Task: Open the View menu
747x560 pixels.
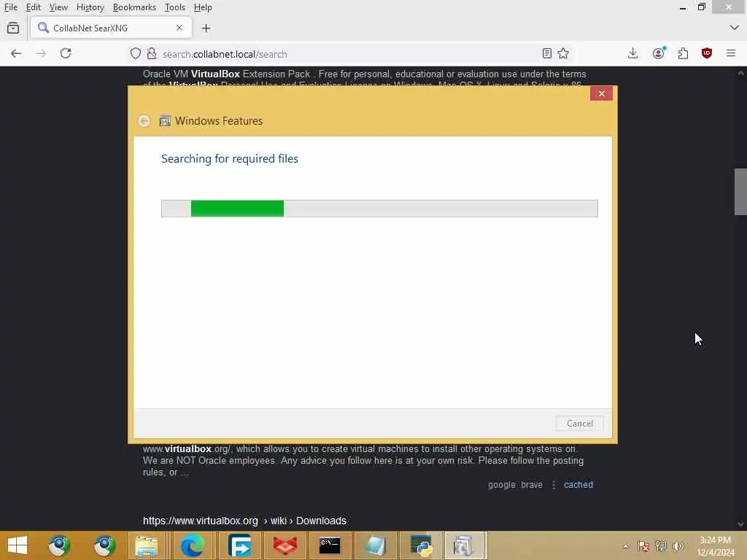Action: tap(58, 7)
